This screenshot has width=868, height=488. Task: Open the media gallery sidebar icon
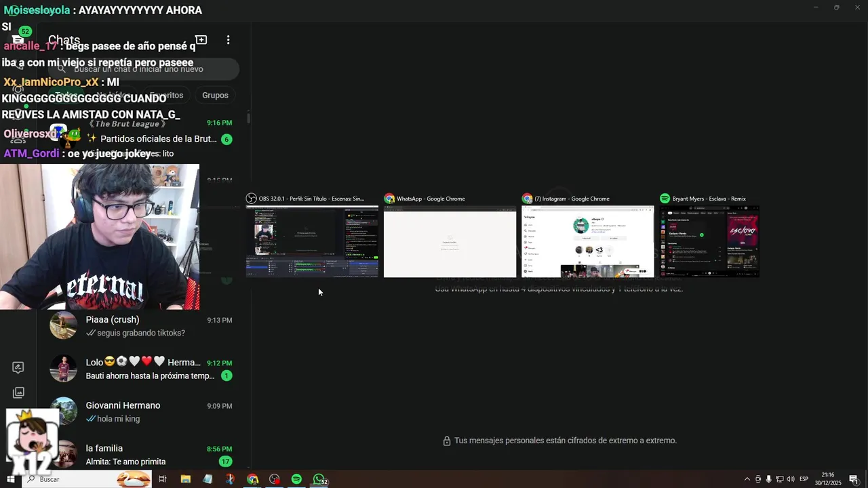pyautogui.click(x=18, y=392)
